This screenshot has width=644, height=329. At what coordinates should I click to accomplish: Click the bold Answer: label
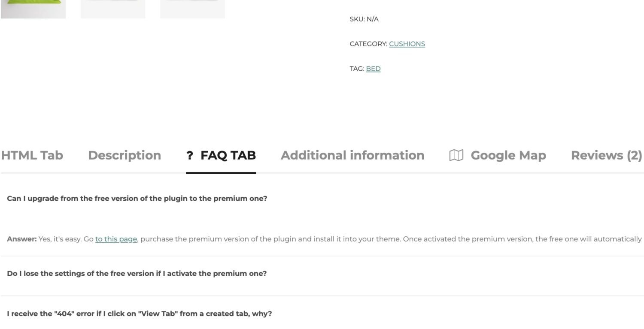[22, 239]
